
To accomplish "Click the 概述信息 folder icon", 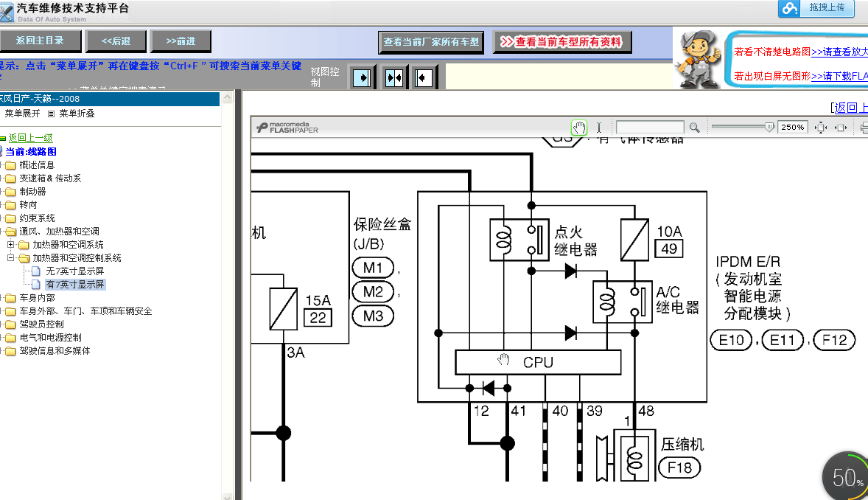I will click(x=10, y=165).
